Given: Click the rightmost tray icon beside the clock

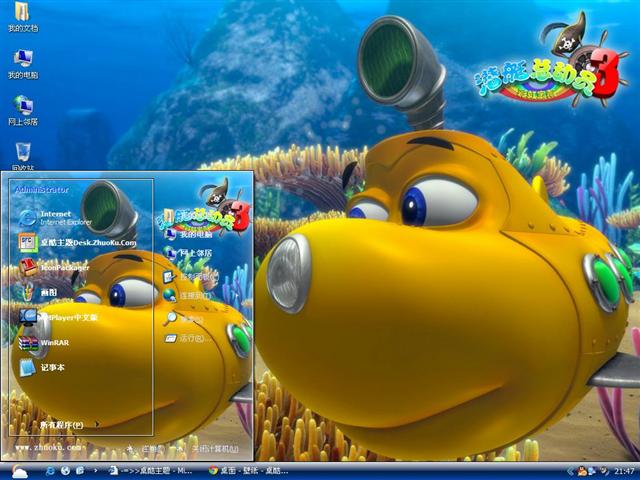Looking at the screenshot, I should 604,471.
